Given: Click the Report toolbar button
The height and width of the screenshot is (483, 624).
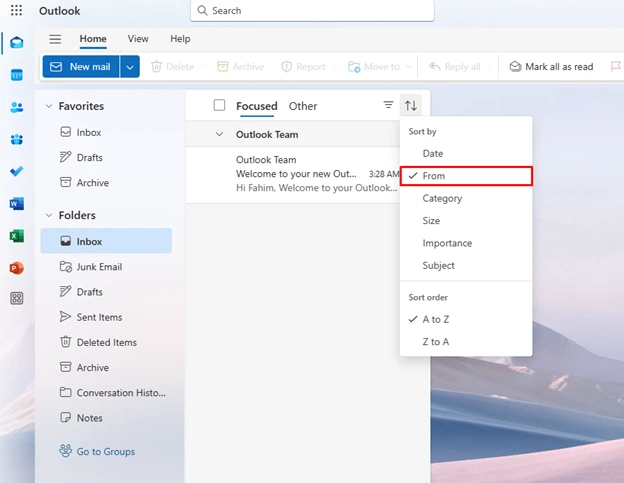Looking at the screenshot, I should click(304, 66).
